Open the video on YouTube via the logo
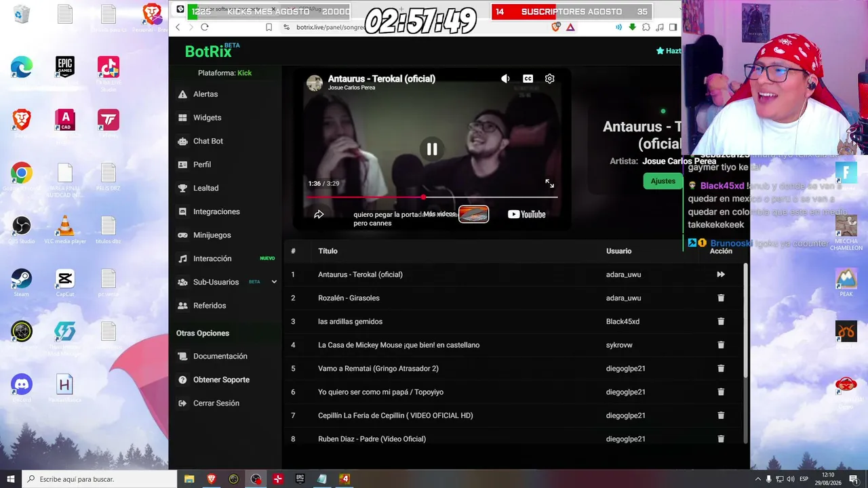The height and width of the screenshot is (488, 868). 526,214
